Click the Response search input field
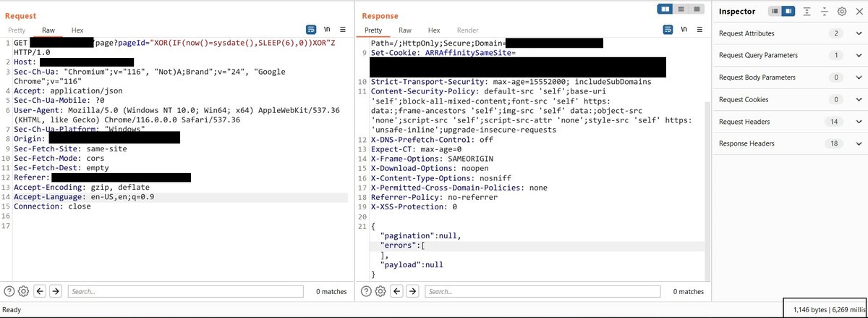This screenshot has width=868, height=318. (542, 291)
